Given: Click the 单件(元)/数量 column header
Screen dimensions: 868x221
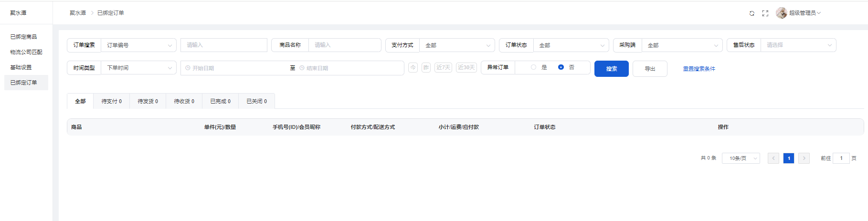Looking at the screenshot, I should pos(220,127).
